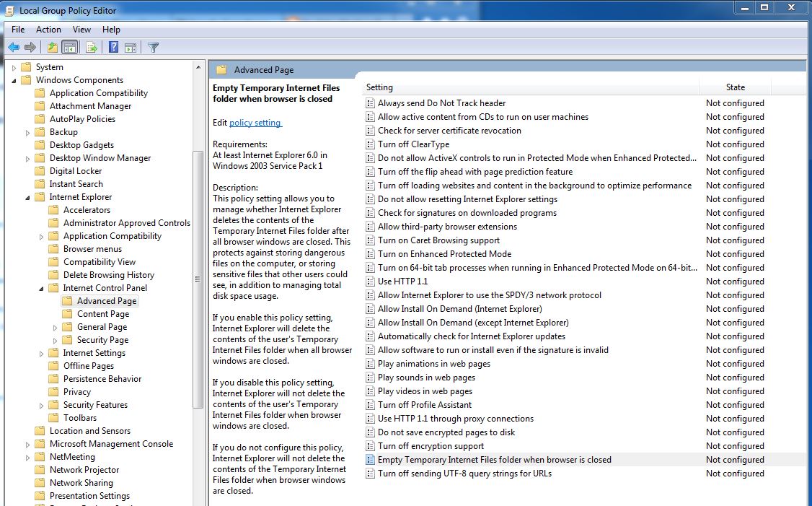Click the Export List toolbar icon
812x506 pixels.
(x=92, y=48)
